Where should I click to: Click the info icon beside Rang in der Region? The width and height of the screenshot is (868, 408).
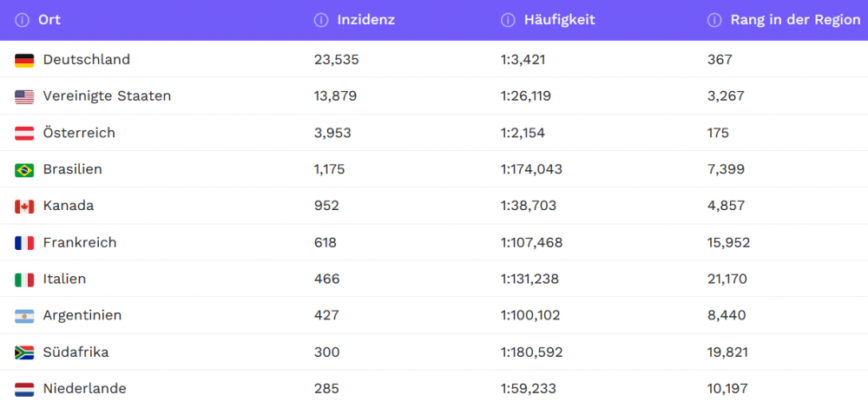tap(714, 21)
